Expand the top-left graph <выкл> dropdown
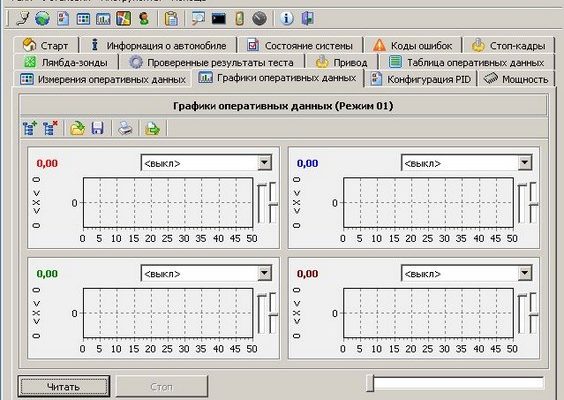Viewport: 564px width, 400px height. pos(264,163)
